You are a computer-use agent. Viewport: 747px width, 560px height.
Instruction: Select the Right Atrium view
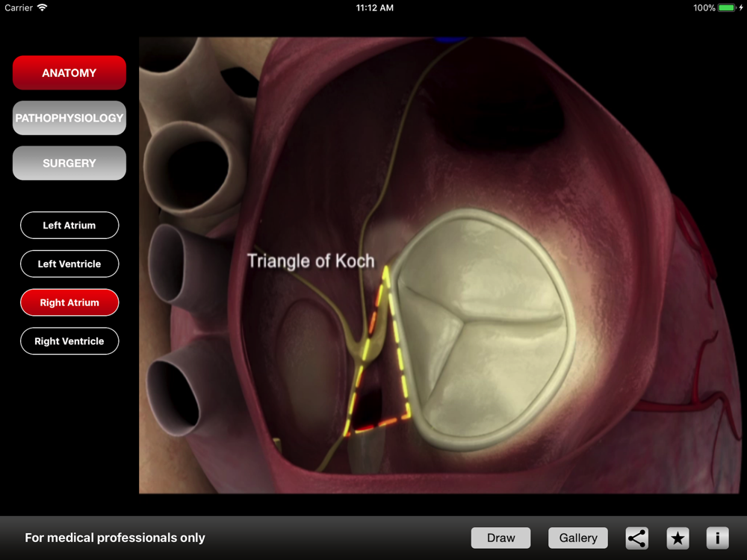tap(69, 302)
